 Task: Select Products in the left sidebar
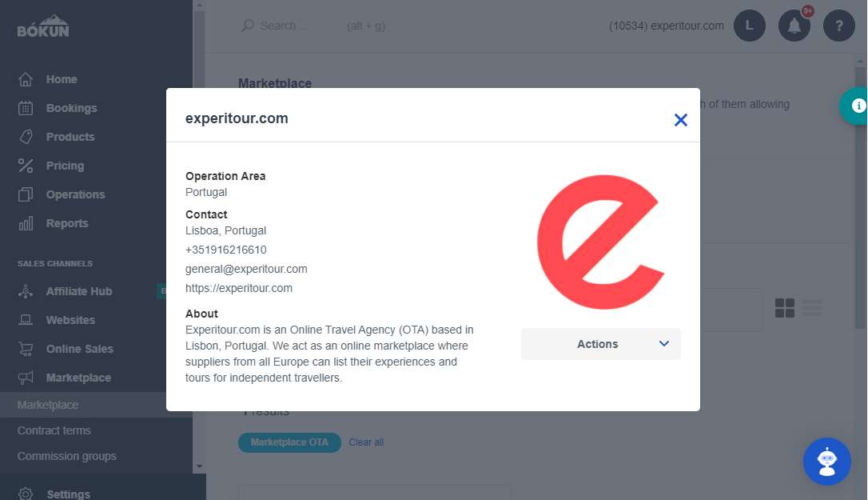[x=70, y=137]
